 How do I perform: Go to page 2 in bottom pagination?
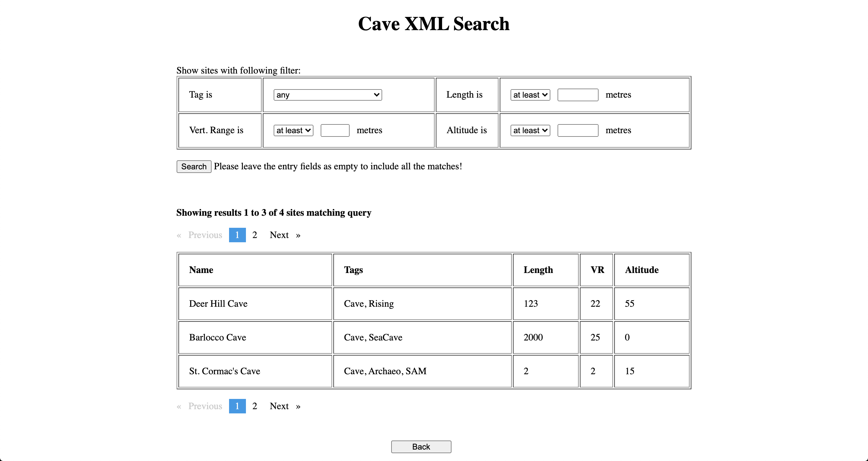(x=255, y=406)
